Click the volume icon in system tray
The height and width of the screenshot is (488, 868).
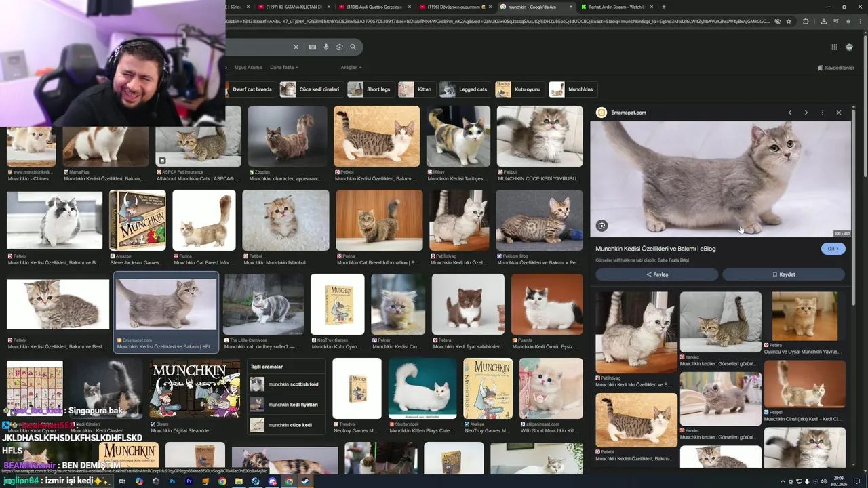click(x=823, y=481)
